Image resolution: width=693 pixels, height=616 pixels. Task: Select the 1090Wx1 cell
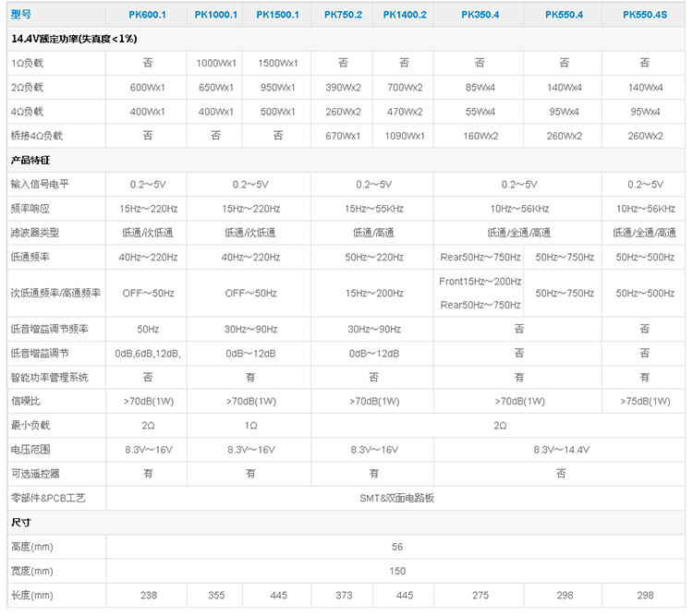[x=405, y=136]
